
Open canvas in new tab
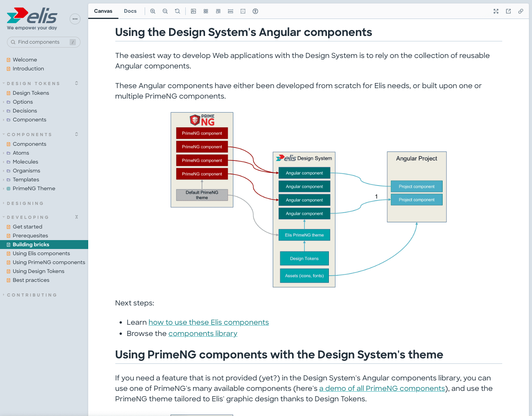tap(508, 11)
